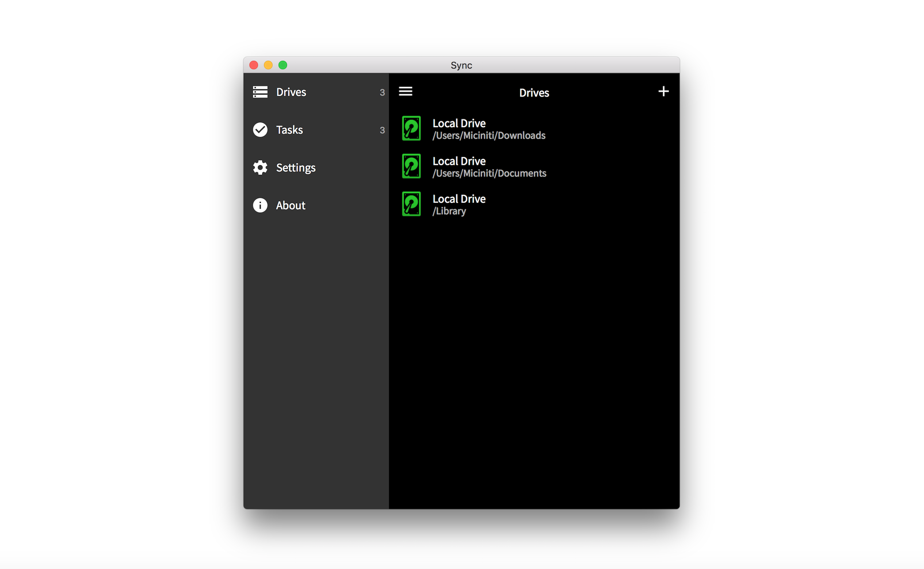Click the green drive icon for Downloads
924x569 pixels.
point(411,128)
